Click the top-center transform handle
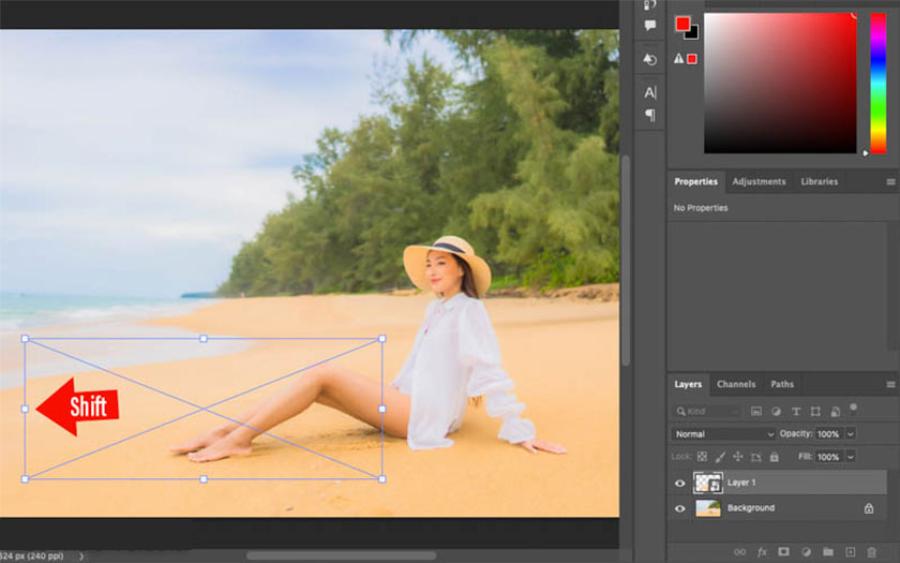This screenshot has width=900, height=563. tap(204, 339)
